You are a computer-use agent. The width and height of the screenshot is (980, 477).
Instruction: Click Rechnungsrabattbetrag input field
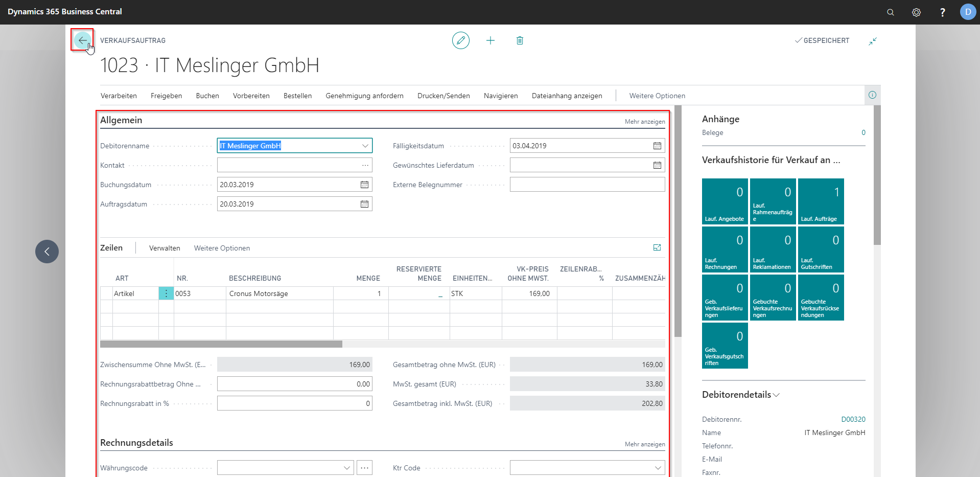[x=295, y=384]
